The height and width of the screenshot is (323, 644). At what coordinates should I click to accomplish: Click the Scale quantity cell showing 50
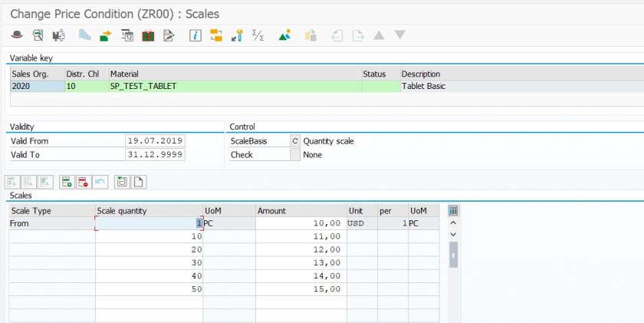(x=149, y=289)
